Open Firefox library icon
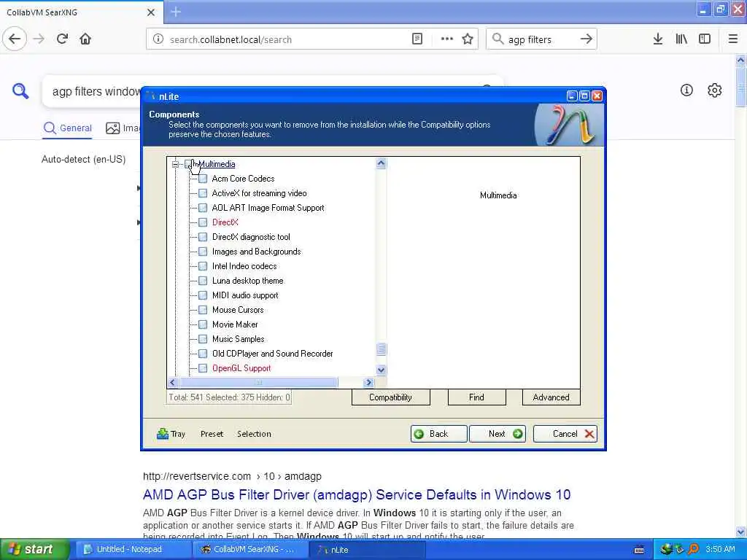 (x=681, y=39)
